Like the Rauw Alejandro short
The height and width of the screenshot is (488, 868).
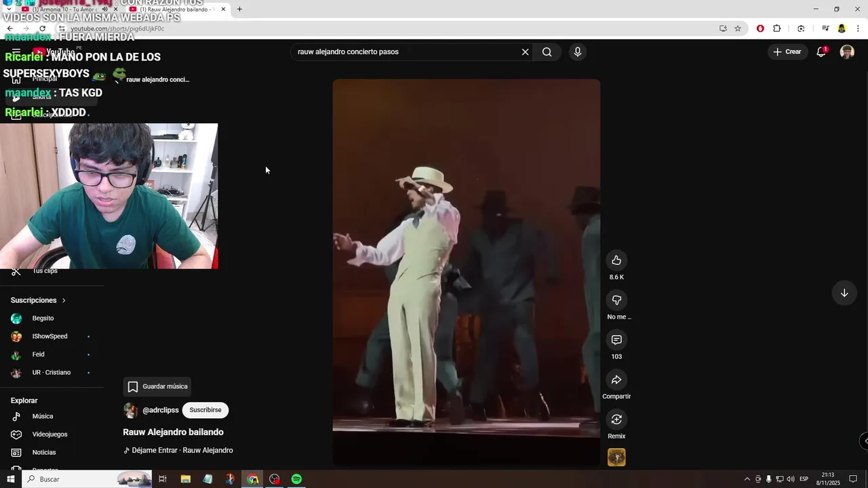click(616, 260)
